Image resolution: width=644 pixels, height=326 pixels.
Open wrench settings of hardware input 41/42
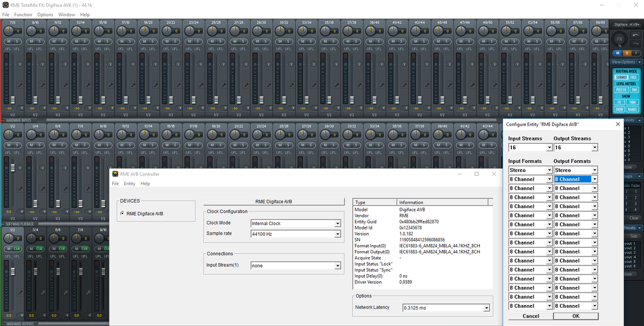point(404,85)
